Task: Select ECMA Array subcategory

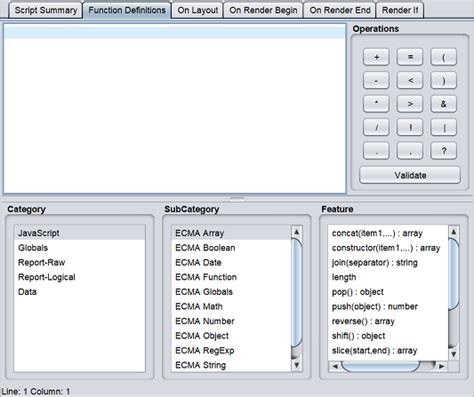Action: point(231,233)
